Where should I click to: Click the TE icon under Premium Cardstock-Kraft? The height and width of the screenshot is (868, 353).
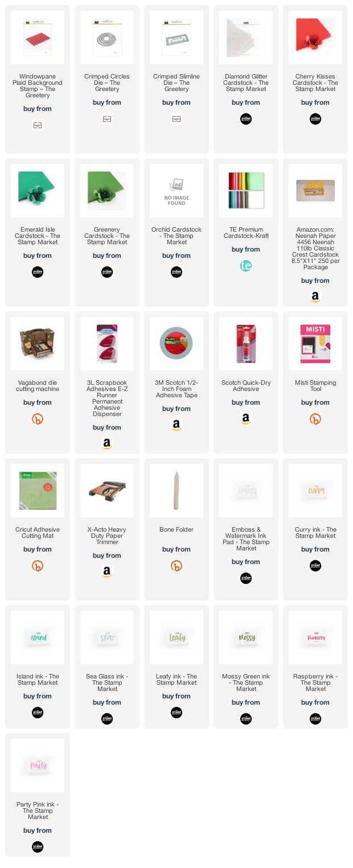tap(246, 266)
